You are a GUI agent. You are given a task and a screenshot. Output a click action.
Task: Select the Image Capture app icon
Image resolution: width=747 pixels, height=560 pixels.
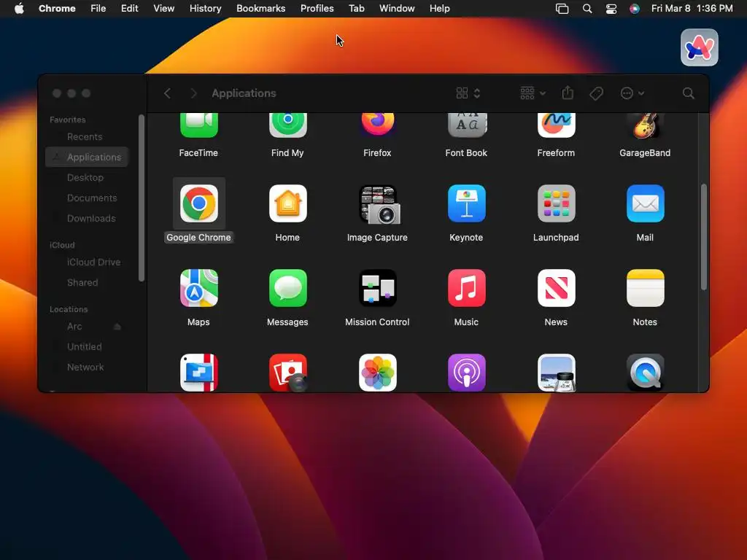click(379, 205)
